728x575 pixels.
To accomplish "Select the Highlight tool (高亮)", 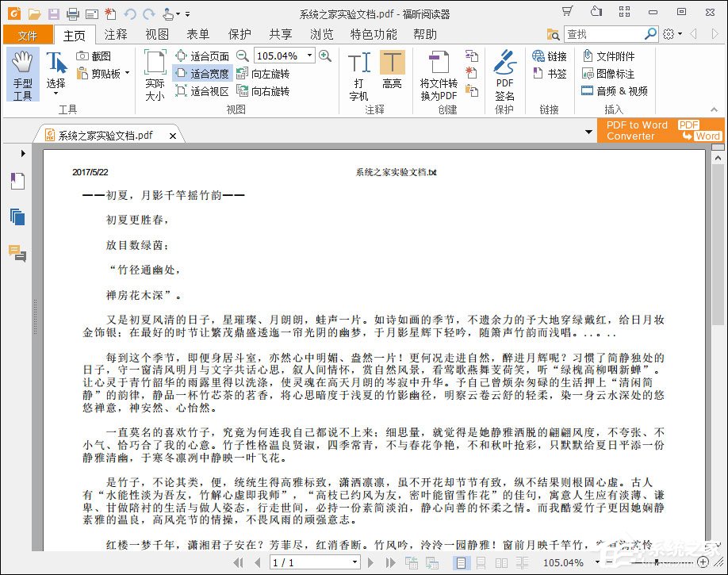I will tap(392, 71).
